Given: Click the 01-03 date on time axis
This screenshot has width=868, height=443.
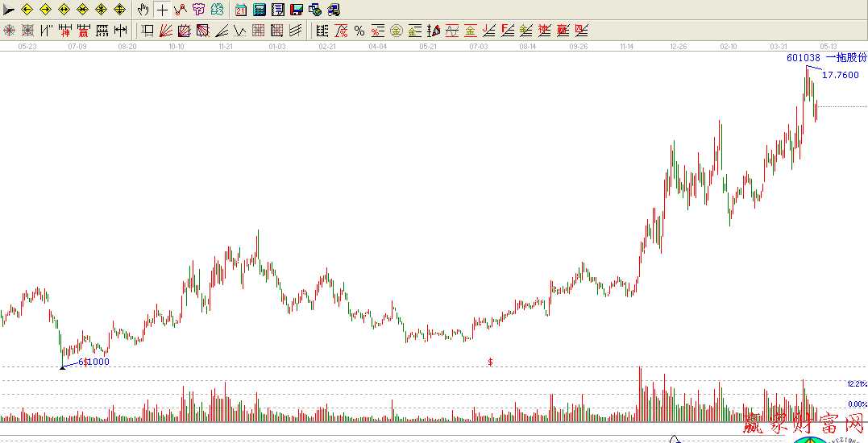Looking at the screenshot, I should (x=277, y=47).
